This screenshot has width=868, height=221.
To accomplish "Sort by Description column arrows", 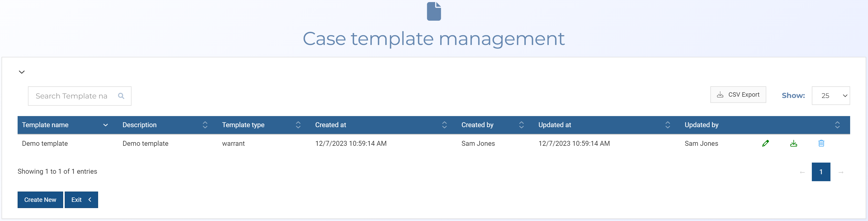I will 205,125.
